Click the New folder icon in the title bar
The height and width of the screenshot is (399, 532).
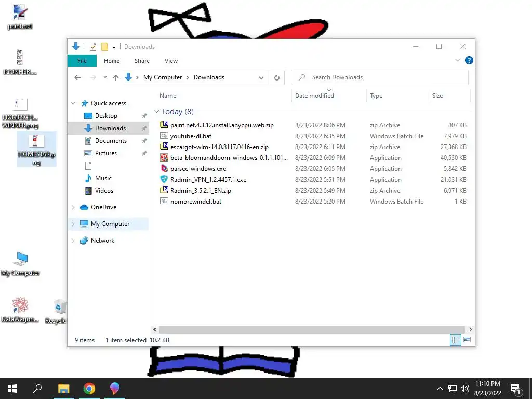pyautogui.click(x=104, y=47)
